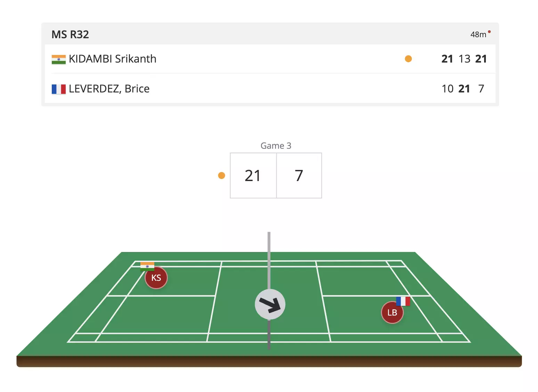Click the red live indicator dot near 48m
This screenshot has width=538, height=392.
coord(489,32)
